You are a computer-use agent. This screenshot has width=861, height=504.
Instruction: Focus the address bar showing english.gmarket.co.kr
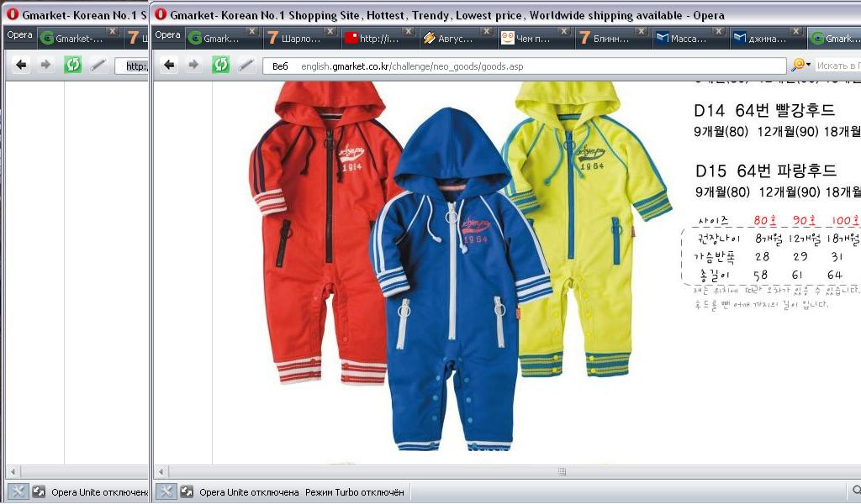point(525,66)
